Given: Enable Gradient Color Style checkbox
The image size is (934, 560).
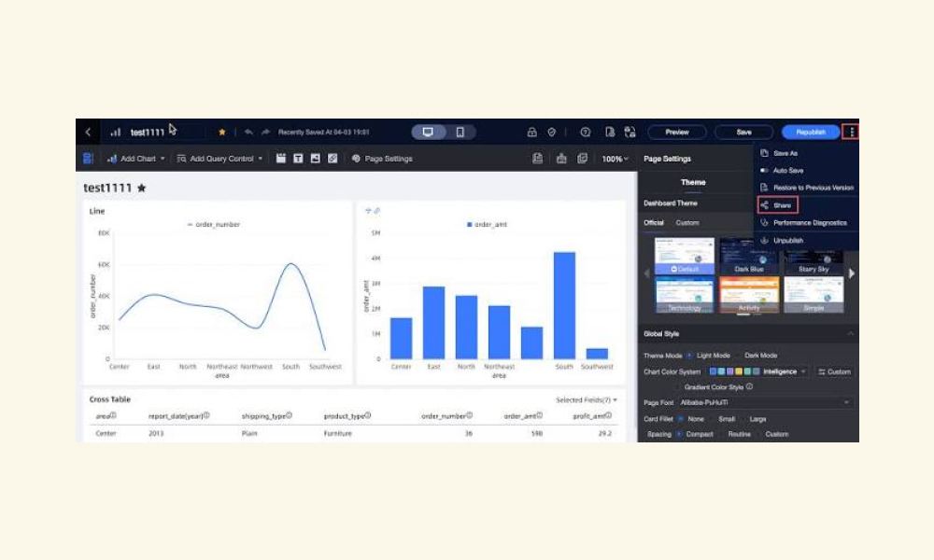Looking at the screenshot, I should point(678,387).
